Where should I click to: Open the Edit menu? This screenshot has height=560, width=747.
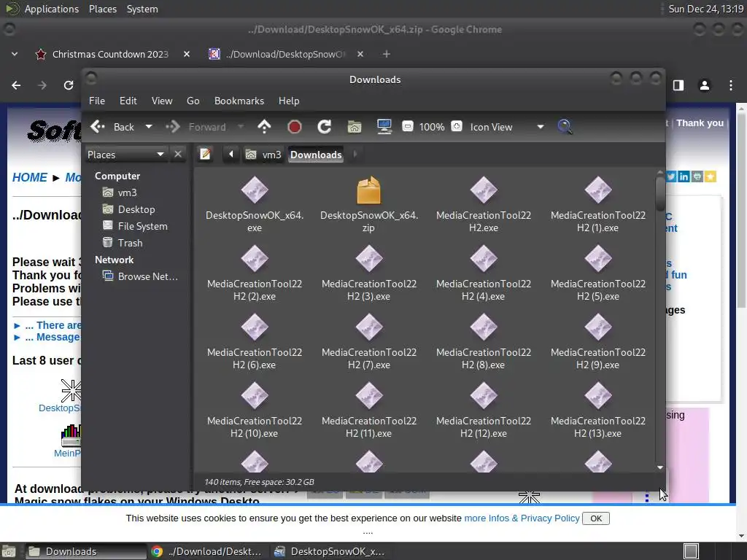(x=128, y=101)
